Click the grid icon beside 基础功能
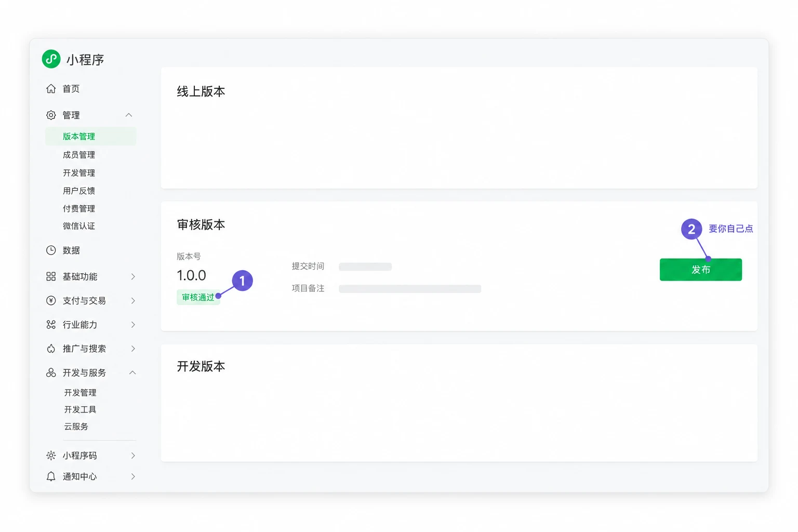This screenshot has height=532, width=798. tap(51, 276)
